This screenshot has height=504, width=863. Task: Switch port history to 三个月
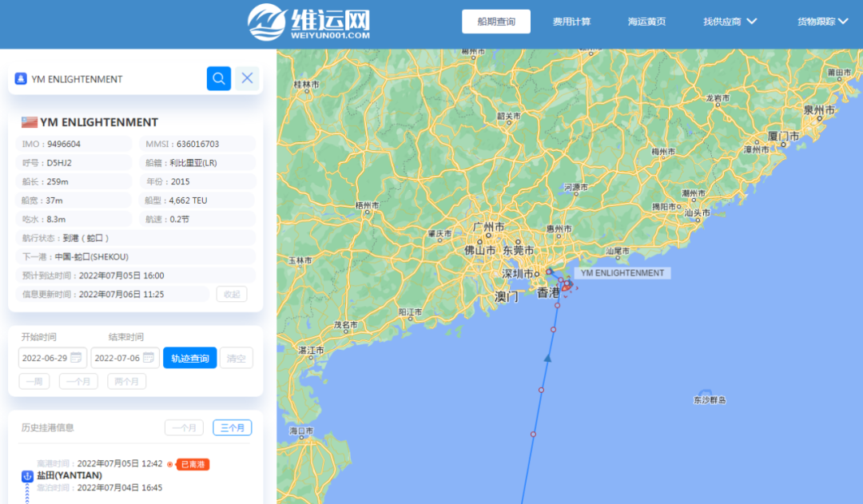(232, 428)
